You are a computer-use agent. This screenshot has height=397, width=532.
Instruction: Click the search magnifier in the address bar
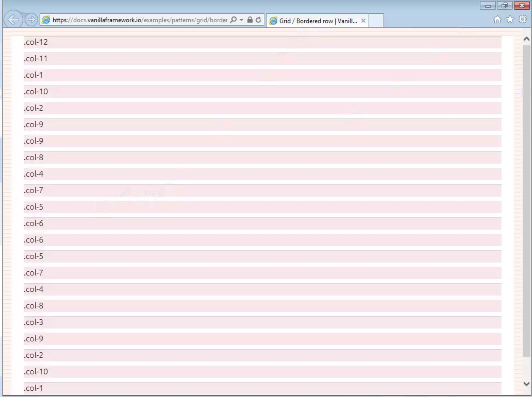point(233,19)
